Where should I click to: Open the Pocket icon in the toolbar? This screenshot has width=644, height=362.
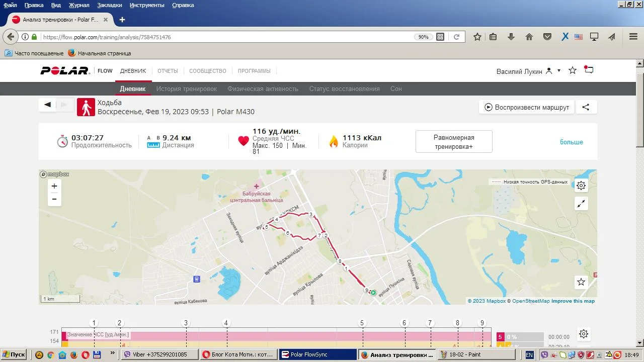click(x=547, y=37)
